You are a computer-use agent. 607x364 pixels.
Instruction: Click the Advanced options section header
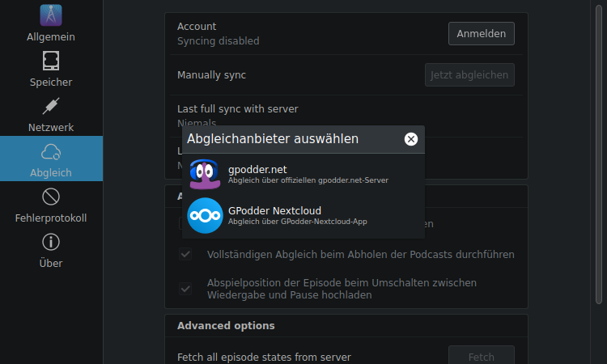(x=226, y=325)
